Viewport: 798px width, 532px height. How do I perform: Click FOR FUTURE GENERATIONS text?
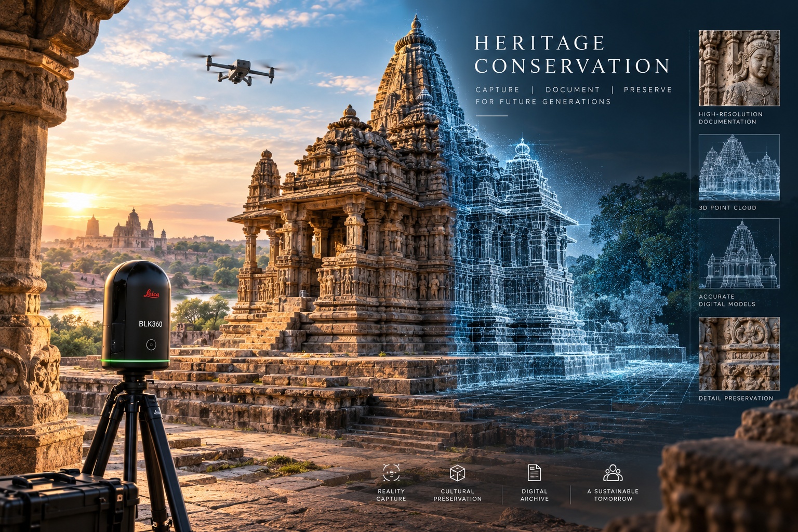543,102
